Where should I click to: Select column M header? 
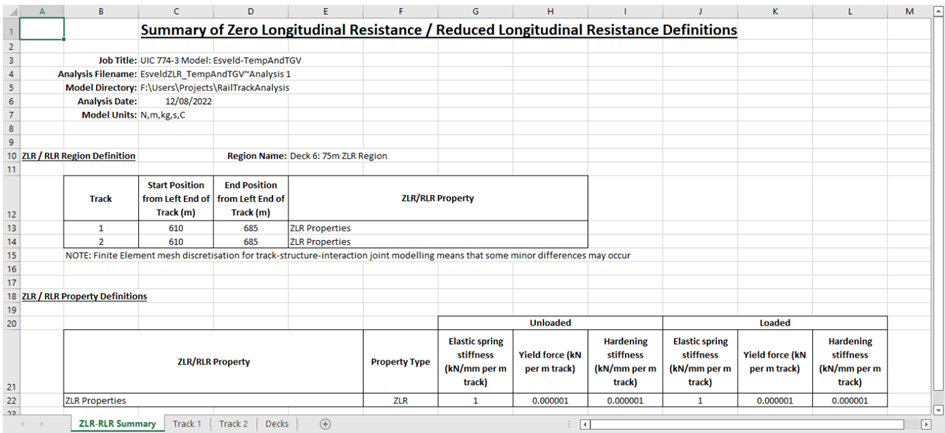coord(907,10)
